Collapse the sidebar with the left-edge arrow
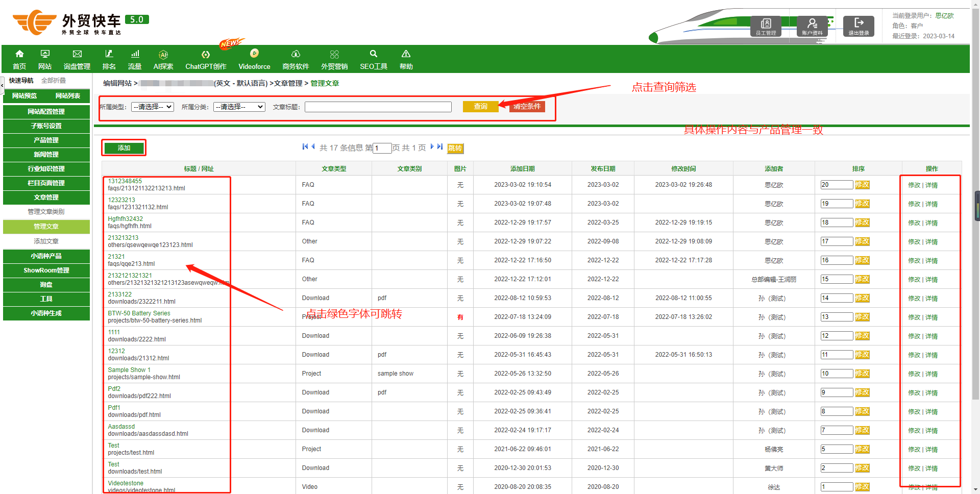 pos(2,85)
